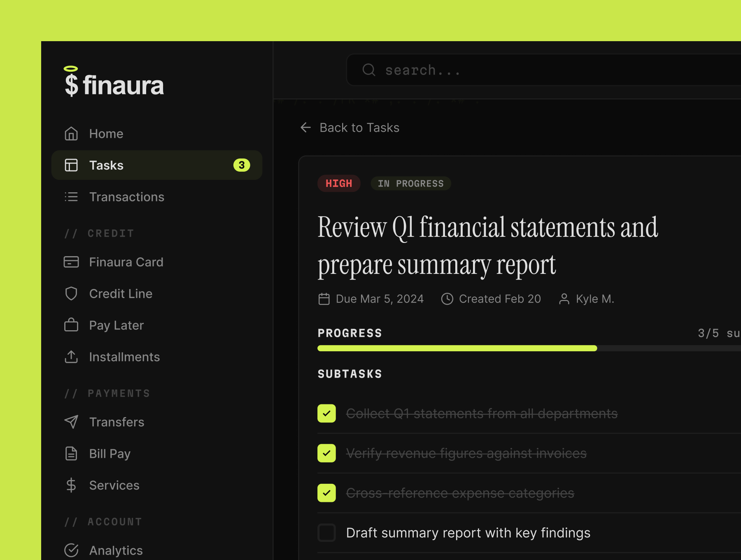Image resolution: width=741 pixels, height=560 pixels.
Task: Open the Tasks section in sidebar
Action: (106, 165)
